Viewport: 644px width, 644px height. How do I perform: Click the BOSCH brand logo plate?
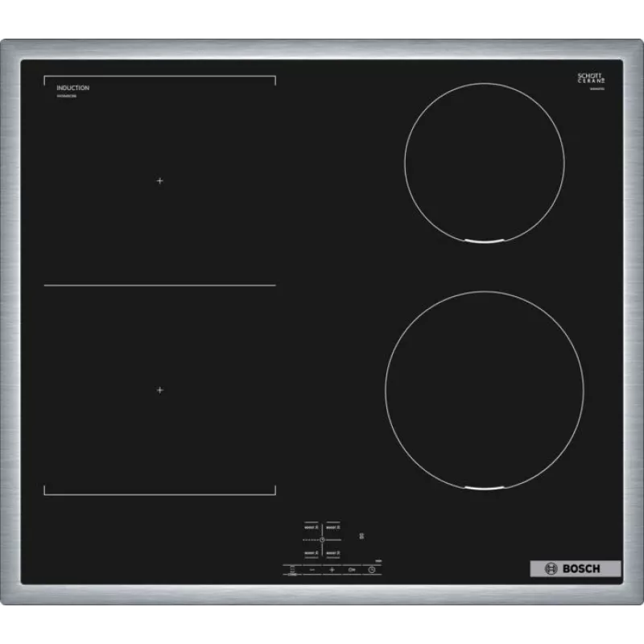click(575, 568)
